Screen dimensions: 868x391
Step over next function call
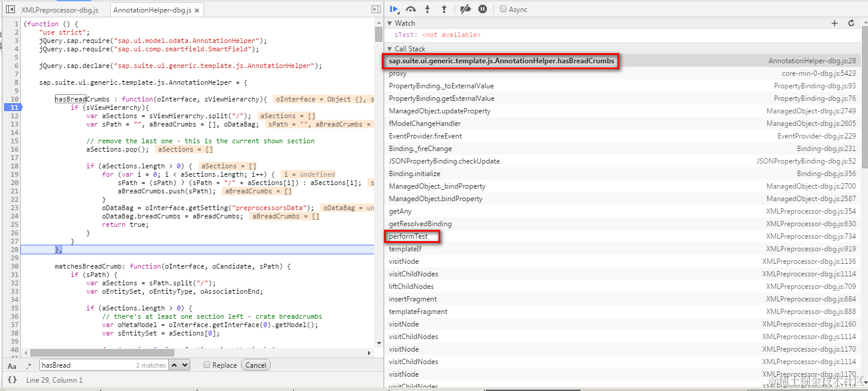click(x=411, y=9)
